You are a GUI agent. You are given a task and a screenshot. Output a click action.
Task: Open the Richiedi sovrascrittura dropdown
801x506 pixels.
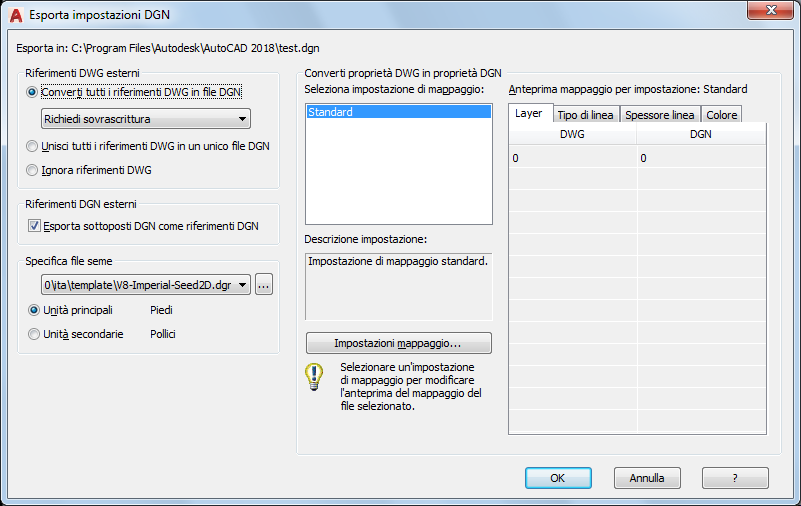click(146, 120)
